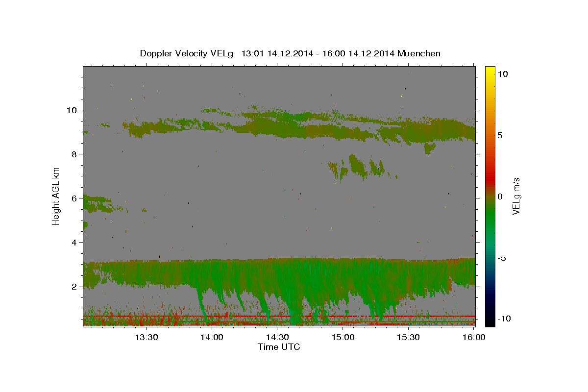
Task: Click the 15:30 time tick label
Action: pyautogui.click(x=408, y=337)
